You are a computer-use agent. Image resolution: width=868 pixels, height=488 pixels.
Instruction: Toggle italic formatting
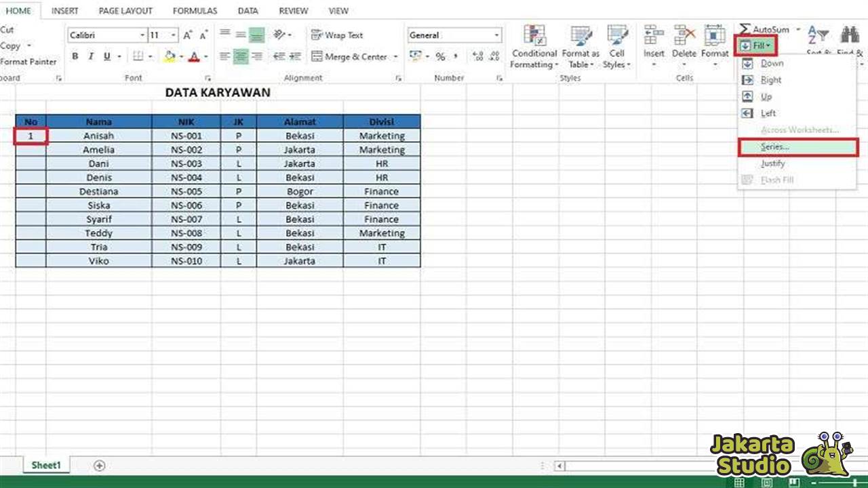pyautogui.click(x=90, y=56)
